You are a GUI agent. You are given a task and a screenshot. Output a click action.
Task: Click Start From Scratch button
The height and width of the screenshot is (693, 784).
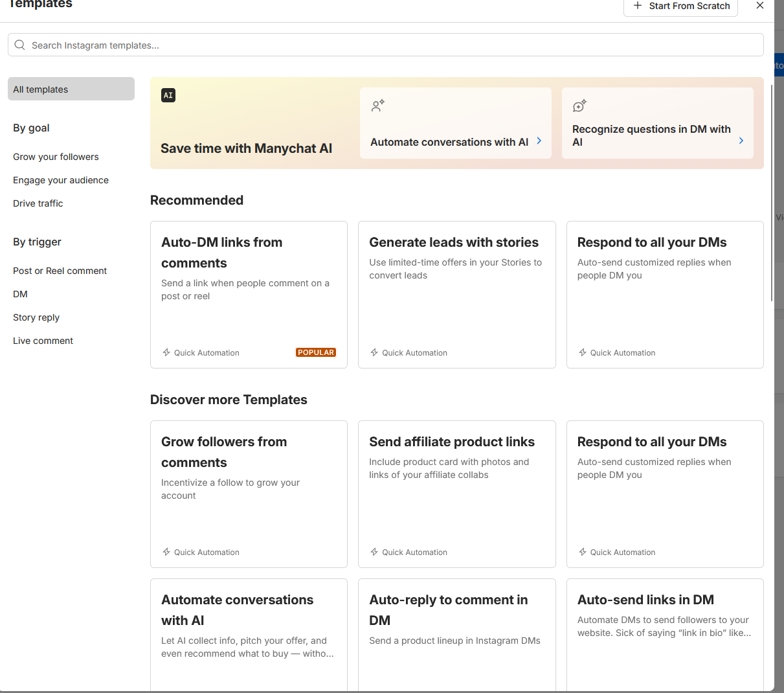[x=681, y=6]
